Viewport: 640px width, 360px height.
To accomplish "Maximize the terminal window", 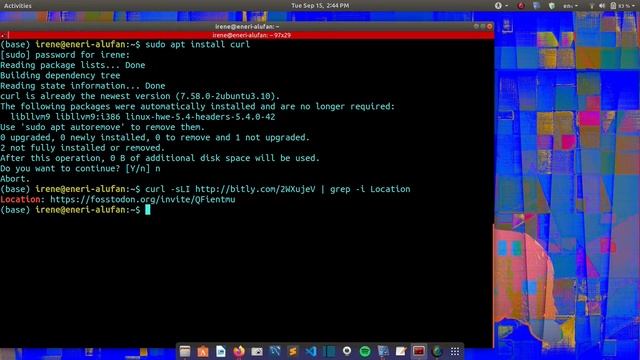I will coord(483,27).
